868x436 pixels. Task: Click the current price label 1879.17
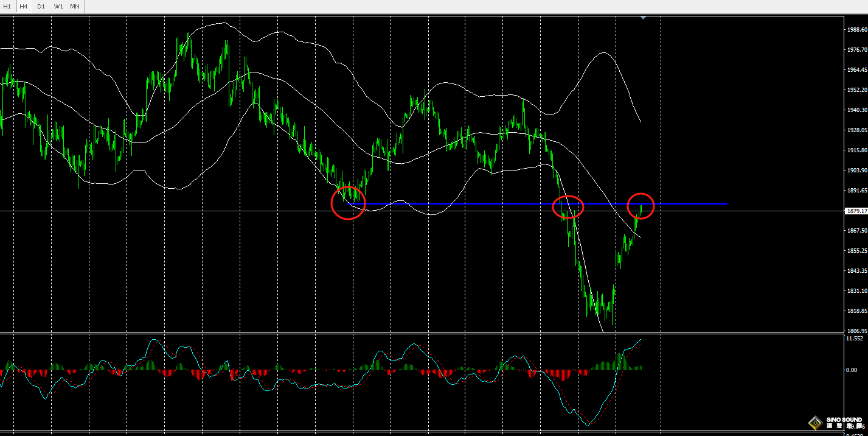(856, 211)
